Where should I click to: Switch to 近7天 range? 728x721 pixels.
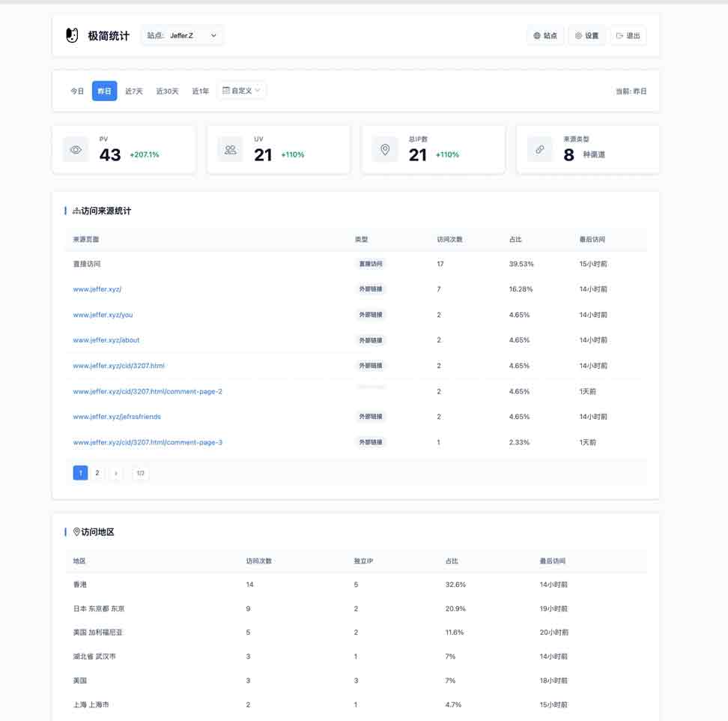tap(134, 91)
